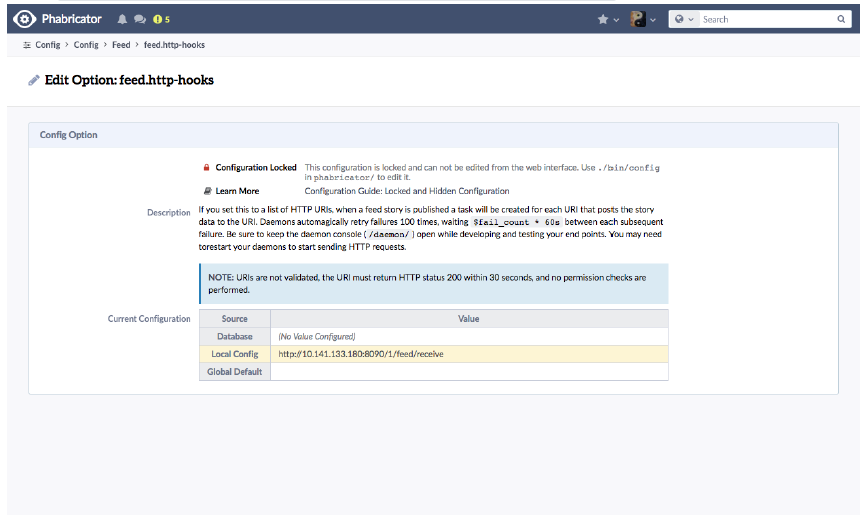This screenshot has width=865, height=515.
Task: Click feed.http-hooks breadcrumb
Action: tap(174, 45)
